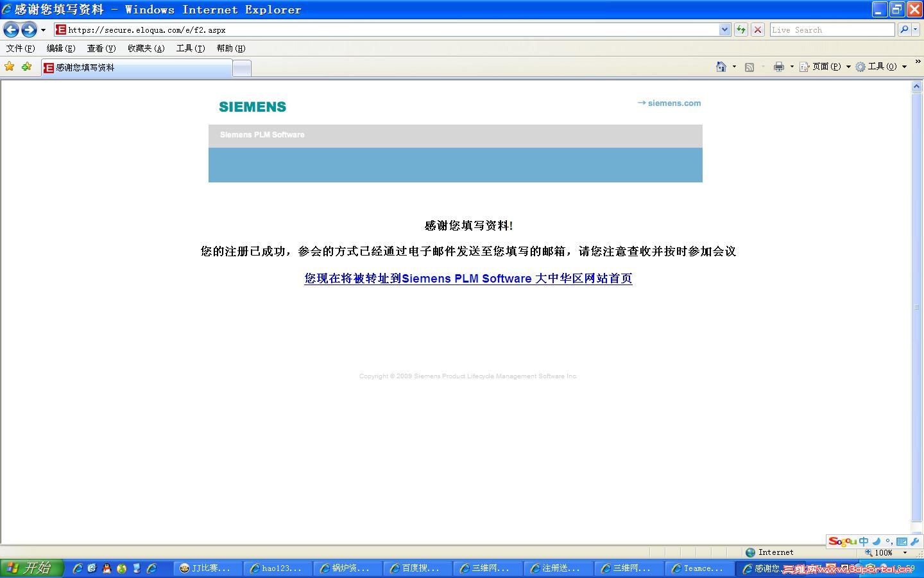The width and height of the screenshot is (924, 578).
Task: Click the blank New Tab button
Action: [242, 68]
